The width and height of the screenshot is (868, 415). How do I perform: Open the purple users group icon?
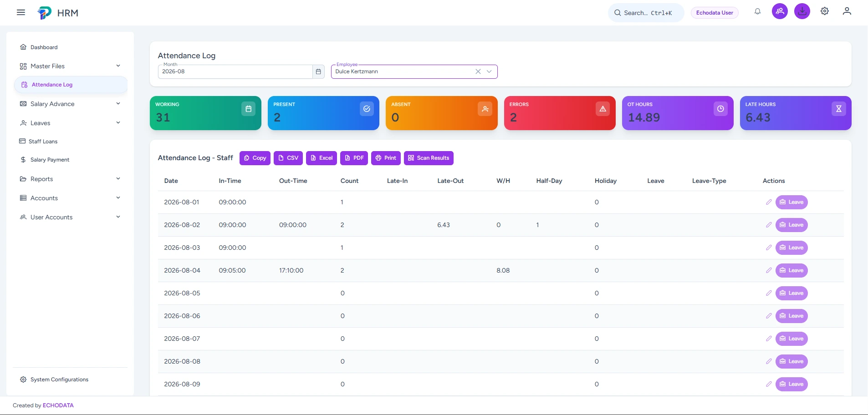pyautogui.click(x=780, y=11)
